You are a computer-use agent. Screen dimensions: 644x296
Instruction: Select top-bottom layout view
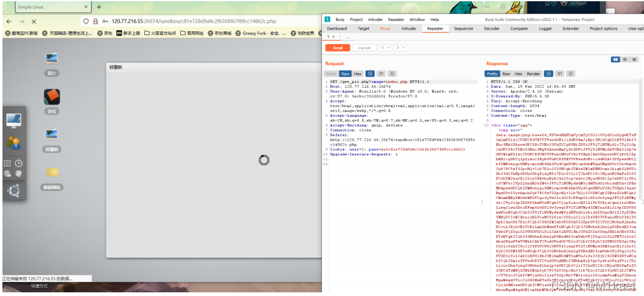click(625, 60)
